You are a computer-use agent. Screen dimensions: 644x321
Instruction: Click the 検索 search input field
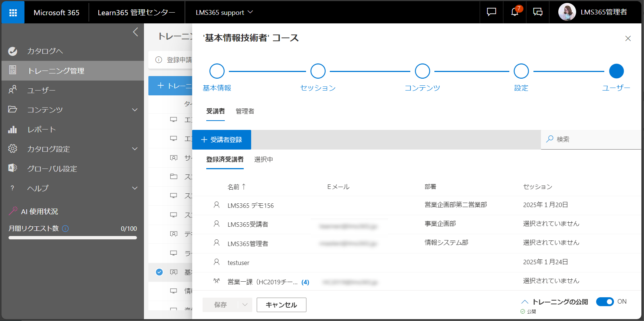(x=591, y=139)
